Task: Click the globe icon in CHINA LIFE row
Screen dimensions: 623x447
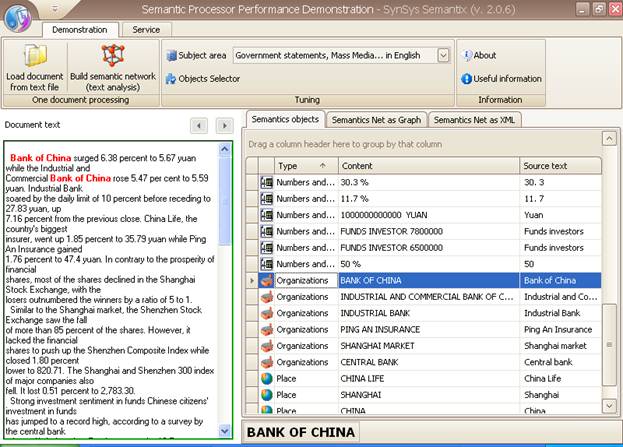Action: tap(266, 378)
